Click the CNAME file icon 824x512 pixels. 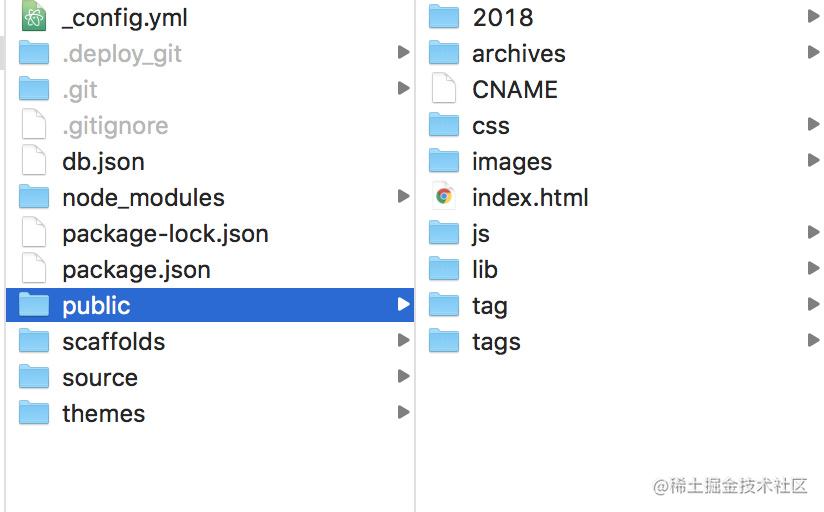[x=444, y=88]
